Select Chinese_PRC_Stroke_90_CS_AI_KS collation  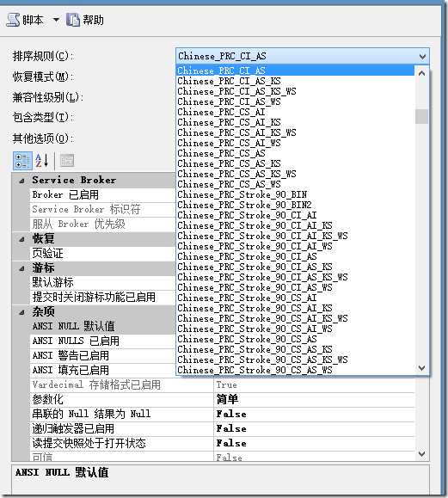pos(295,308)
